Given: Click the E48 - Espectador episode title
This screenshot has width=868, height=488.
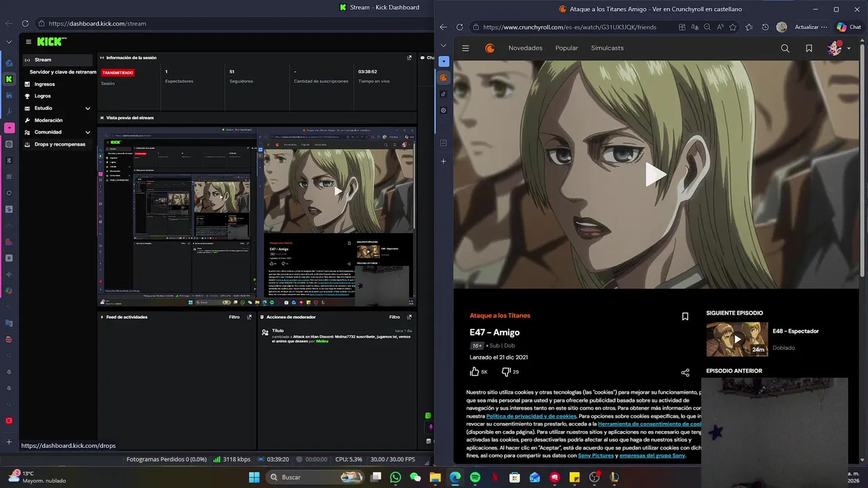Looking at the screenshot, I should pos(795,331).
